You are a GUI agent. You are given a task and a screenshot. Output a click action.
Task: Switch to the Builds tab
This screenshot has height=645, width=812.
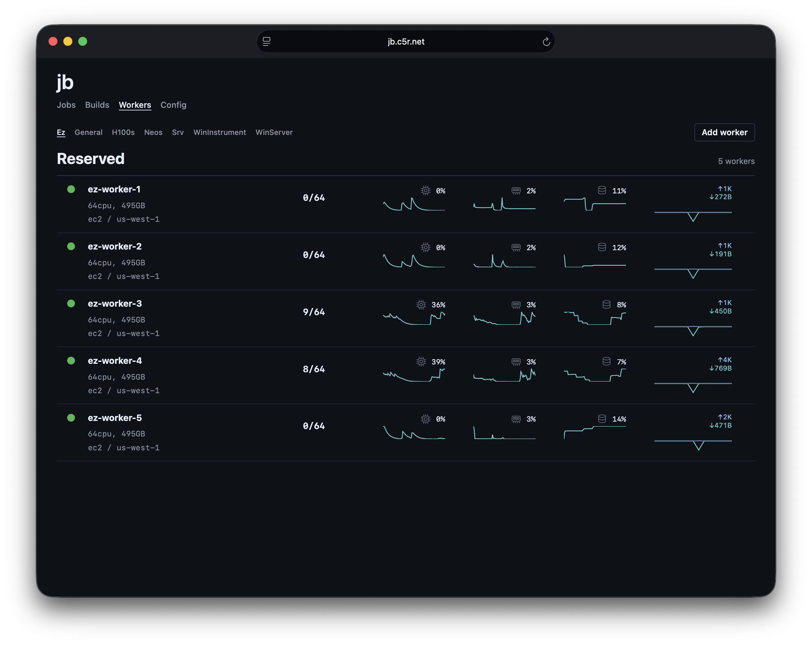97,105
